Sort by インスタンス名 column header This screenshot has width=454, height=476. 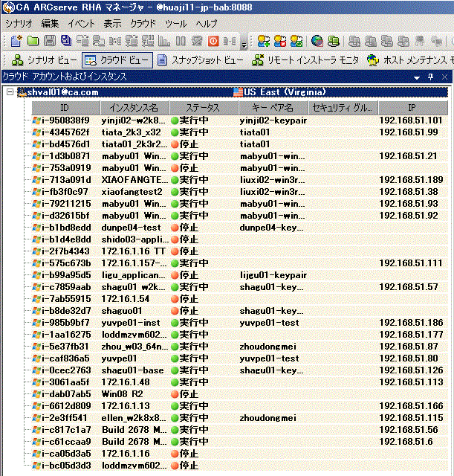pos(134,109)
